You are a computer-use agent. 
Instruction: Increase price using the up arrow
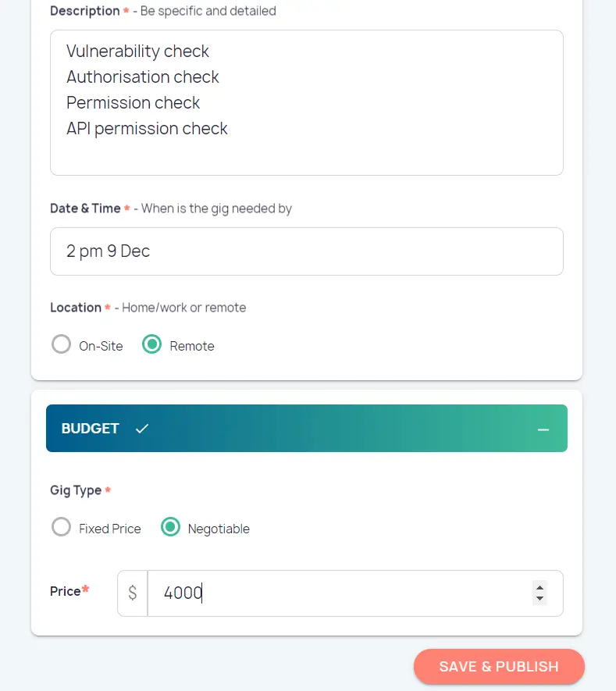click(x=539, y=587)
